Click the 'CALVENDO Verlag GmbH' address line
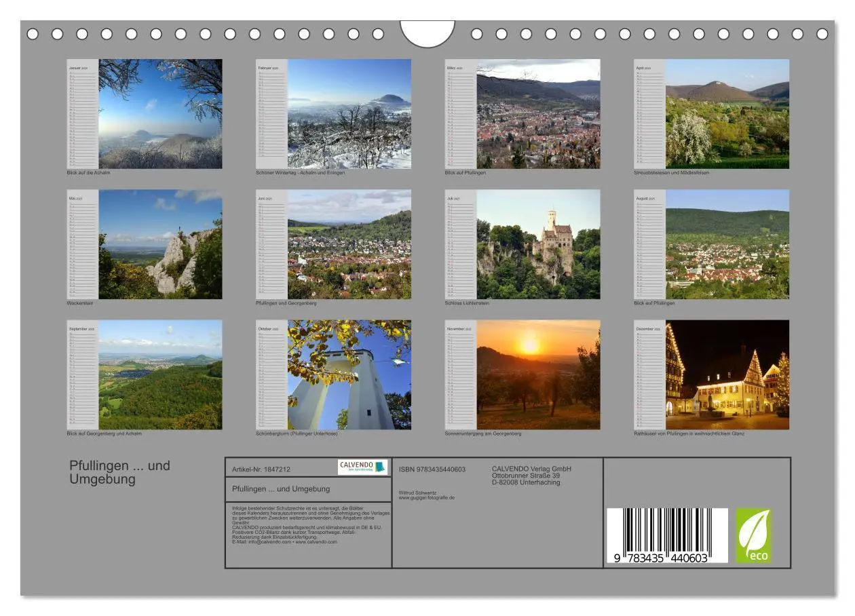The width and height of the screenshot is (855, 616). tap(531, 469)
